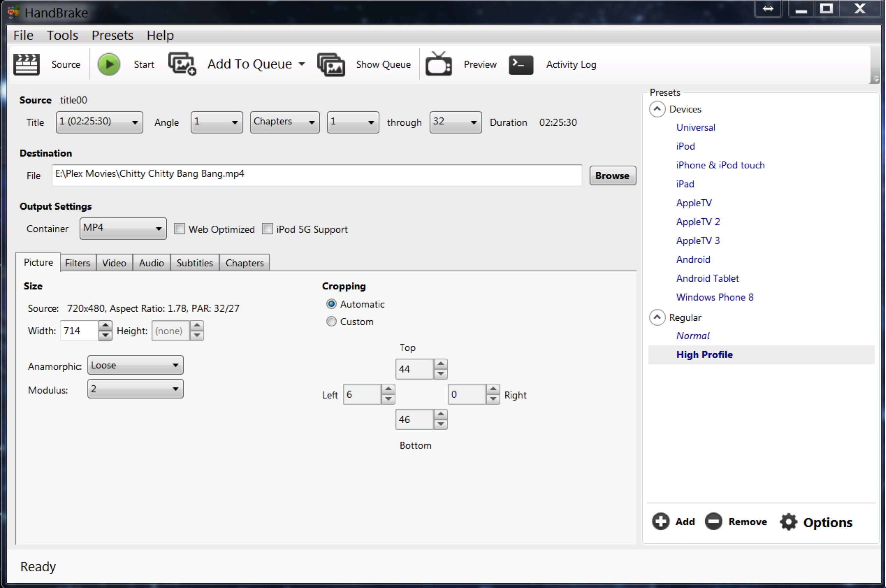Click the Add To Queue image icon
886x588 pixels.
coord(182,64)
